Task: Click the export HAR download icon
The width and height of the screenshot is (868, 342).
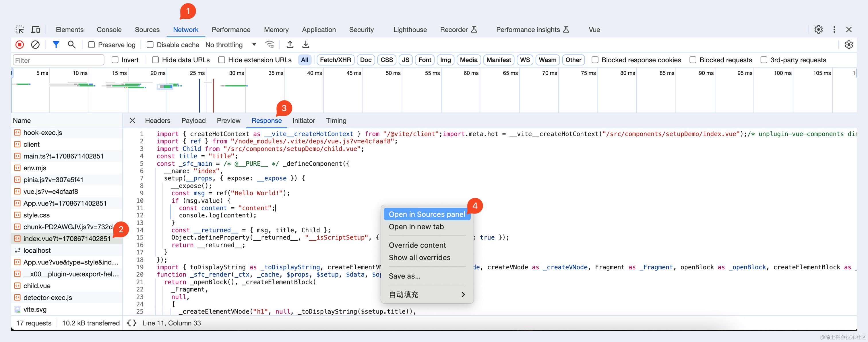Action: click(306, 45)
